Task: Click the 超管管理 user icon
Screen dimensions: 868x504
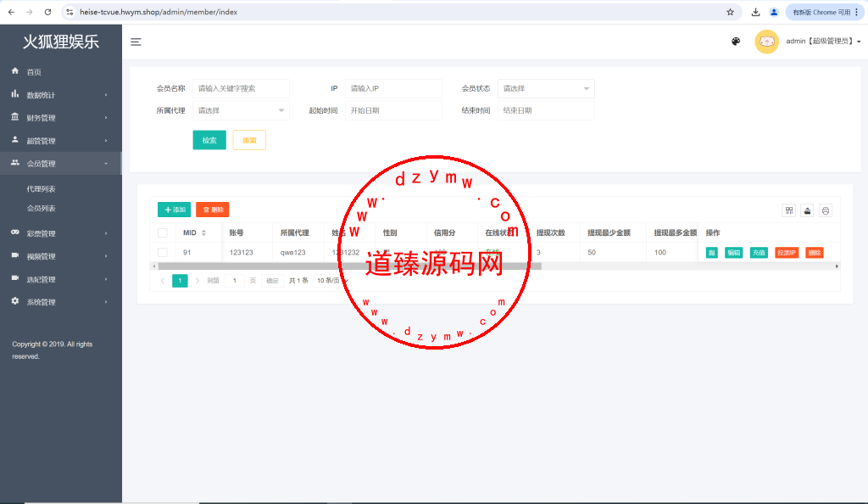Action: (15, 140)
